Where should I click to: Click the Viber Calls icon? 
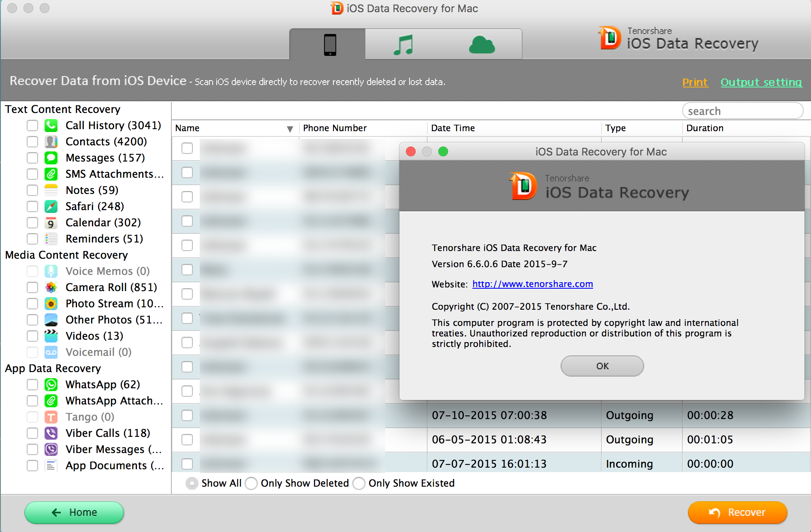tap(51, 433)
